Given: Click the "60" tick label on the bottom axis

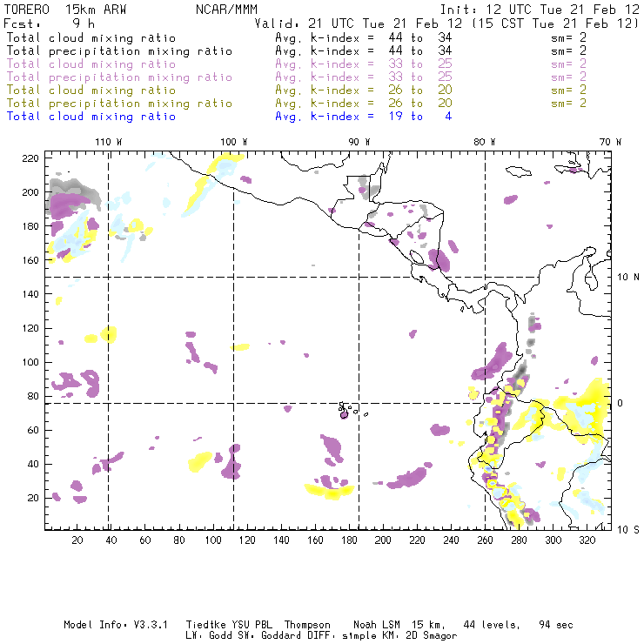Looking at the screenshot, I should coord(145,540).
